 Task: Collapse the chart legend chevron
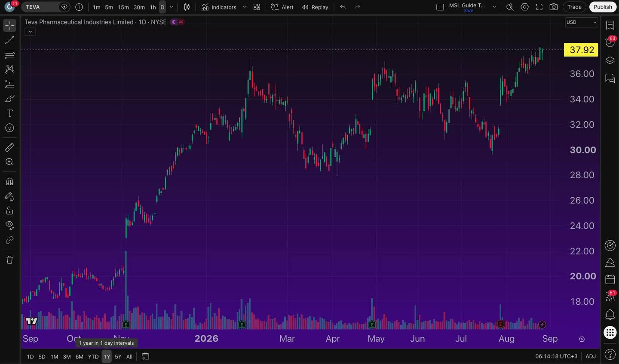pyautogui.click(x=30, y=31)
